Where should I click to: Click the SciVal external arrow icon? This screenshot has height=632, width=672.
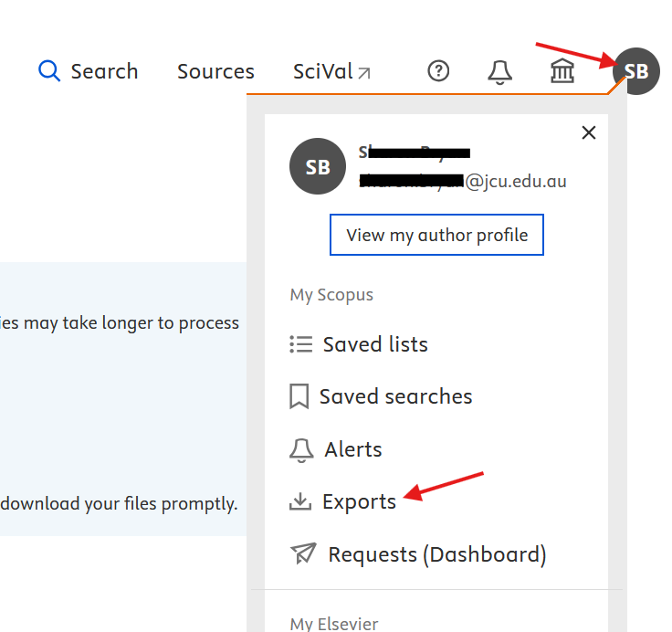tap(364, 73)
